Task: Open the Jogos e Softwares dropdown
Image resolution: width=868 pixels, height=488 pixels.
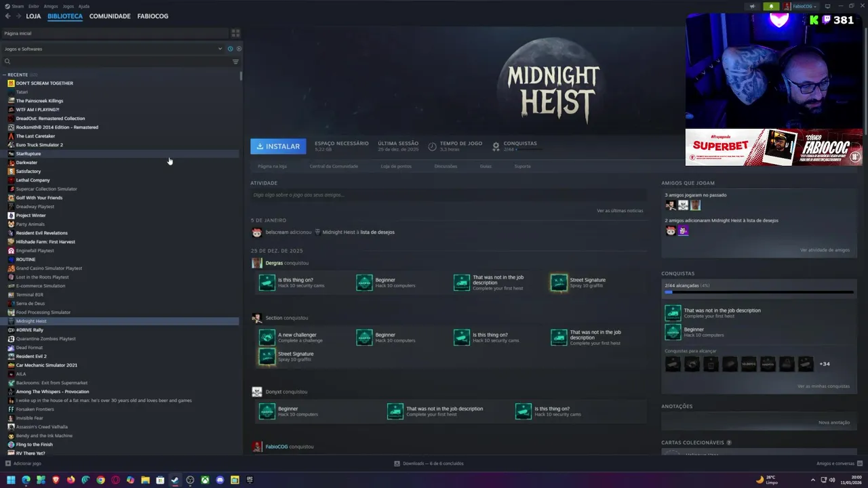Action: coord(113,49)
